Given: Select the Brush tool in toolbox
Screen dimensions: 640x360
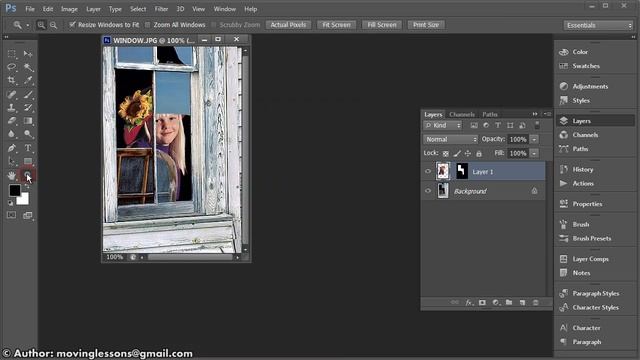Looking at the screenshot, I should [28, 95].
